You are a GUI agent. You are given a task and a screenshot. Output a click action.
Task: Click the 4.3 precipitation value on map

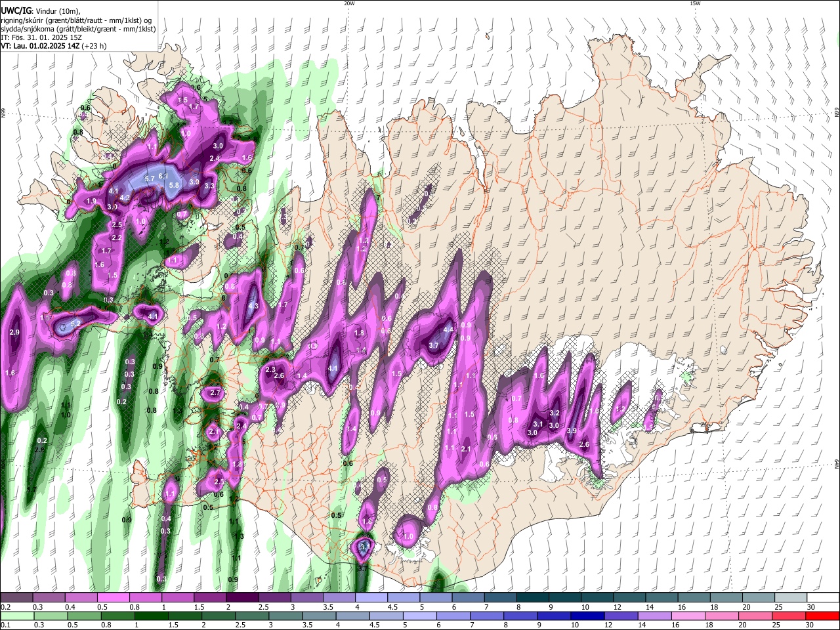[253, 306]
